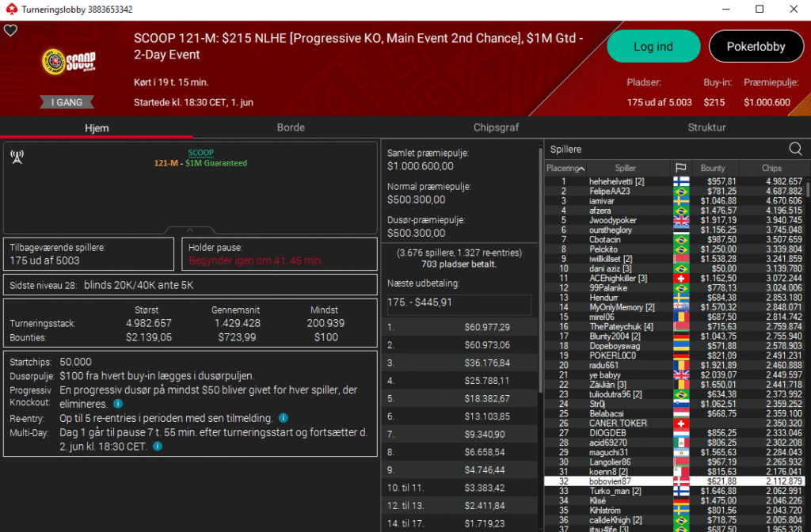Select player row hehehelvetti [2]

pos(674,181)
